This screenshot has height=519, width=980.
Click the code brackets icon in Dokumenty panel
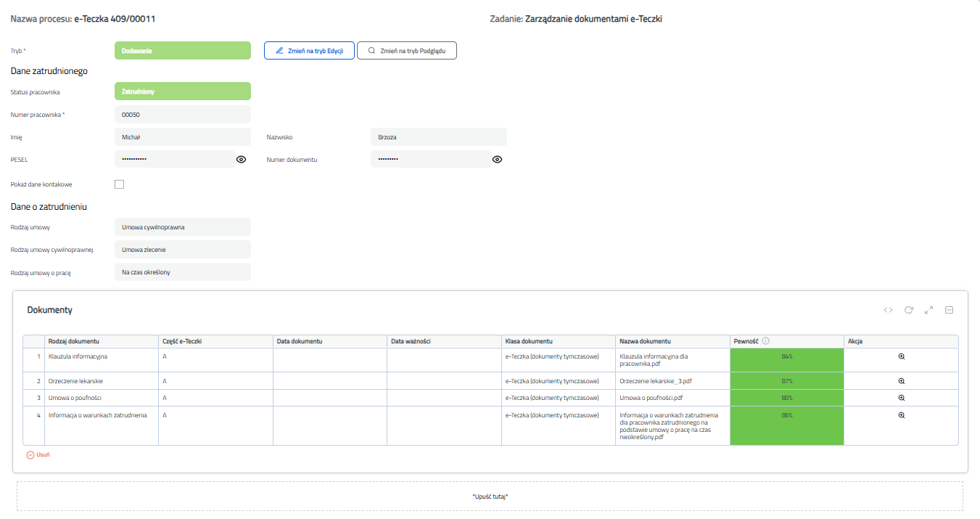point(888,310)
